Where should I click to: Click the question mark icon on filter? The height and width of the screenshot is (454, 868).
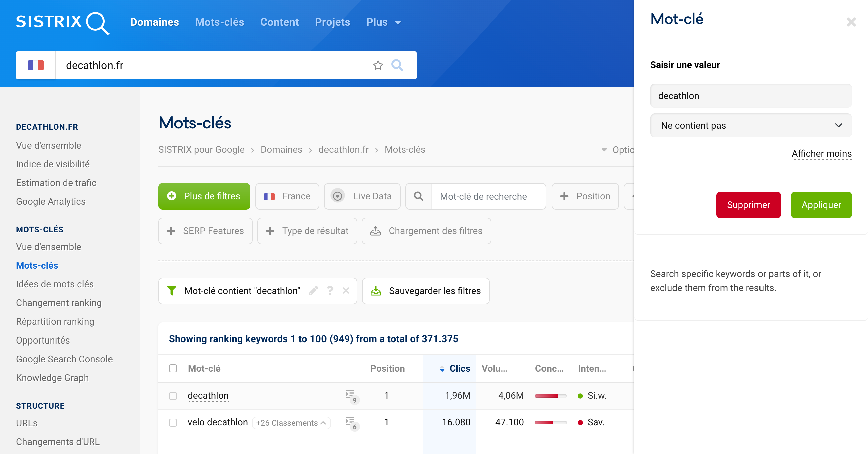pyautogui.click(x=330, y=290)
